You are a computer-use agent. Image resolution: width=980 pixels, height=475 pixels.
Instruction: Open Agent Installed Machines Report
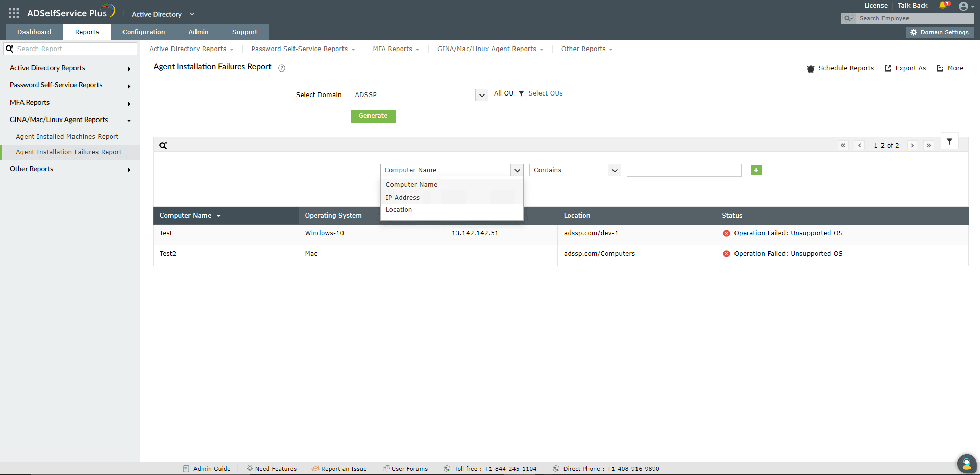point(67,137)
